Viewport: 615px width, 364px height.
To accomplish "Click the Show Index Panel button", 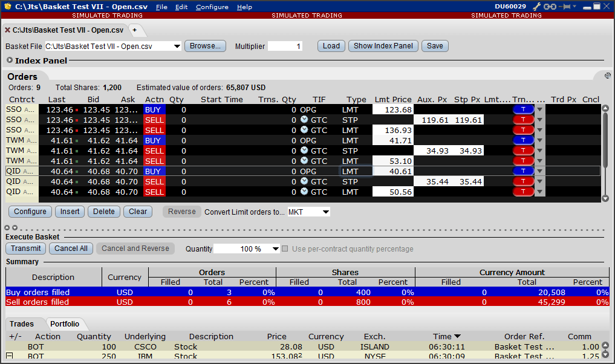I will pyautogui.click(x=383, y=45).
